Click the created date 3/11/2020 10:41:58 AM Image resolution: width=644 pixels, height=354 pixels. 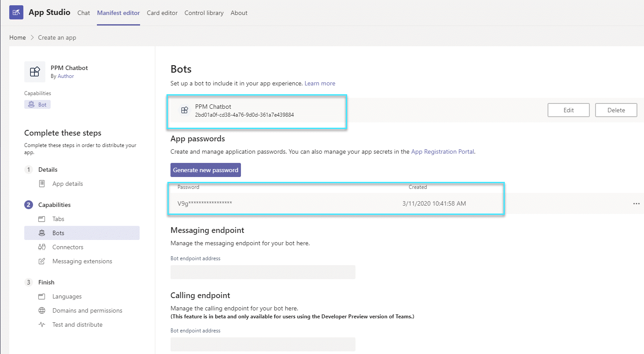coord(434,203)
